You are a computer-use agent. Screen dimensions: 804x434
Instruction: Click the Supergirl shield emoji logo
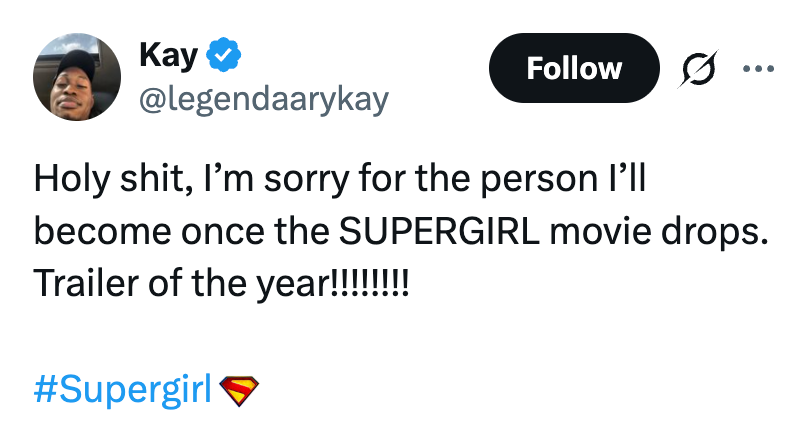tap(238, 389)
